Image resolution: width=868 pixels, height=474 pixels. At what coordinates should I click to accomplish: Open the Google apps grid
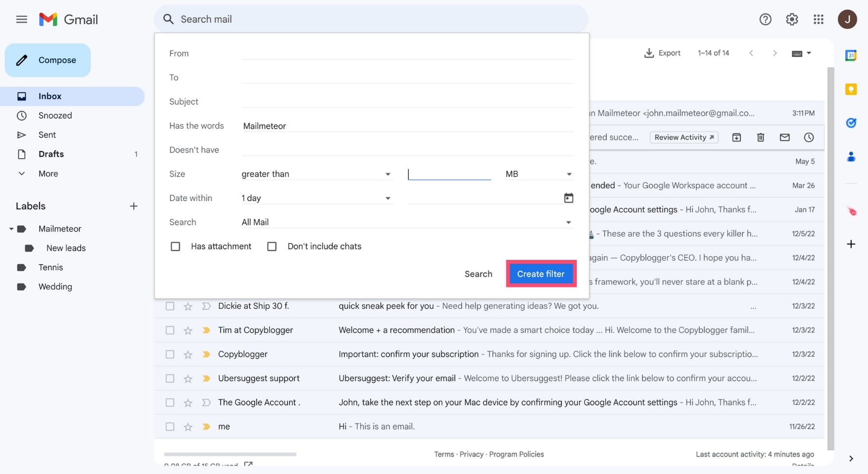click(818, 19)
